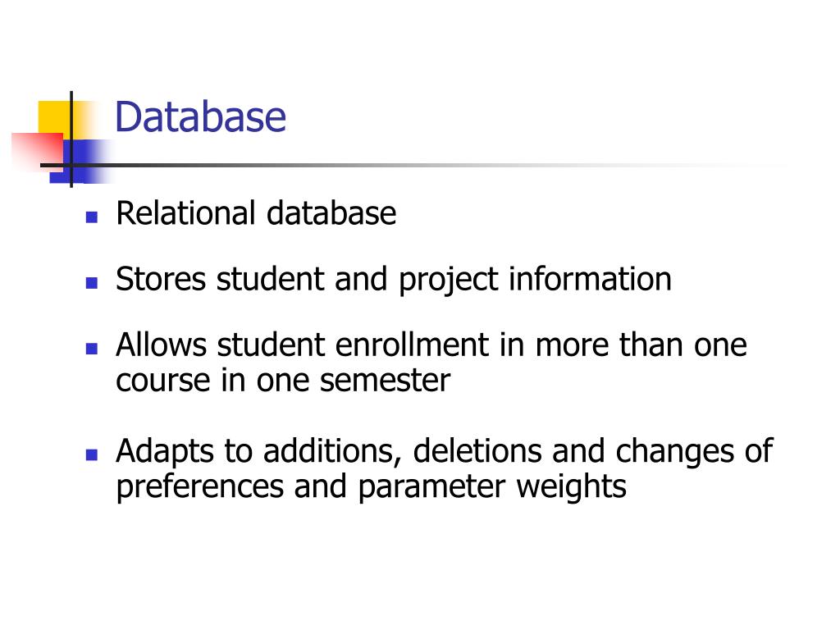840x630 pixels.
Task: Select the bullet marker beside Stores student
Action: click(x=92, y=283)
